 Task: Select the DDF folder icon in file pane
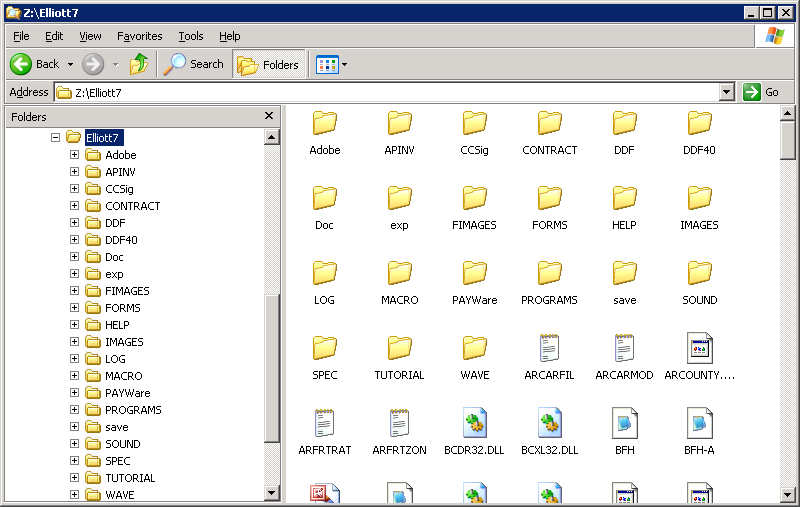(x=624, y=123)
